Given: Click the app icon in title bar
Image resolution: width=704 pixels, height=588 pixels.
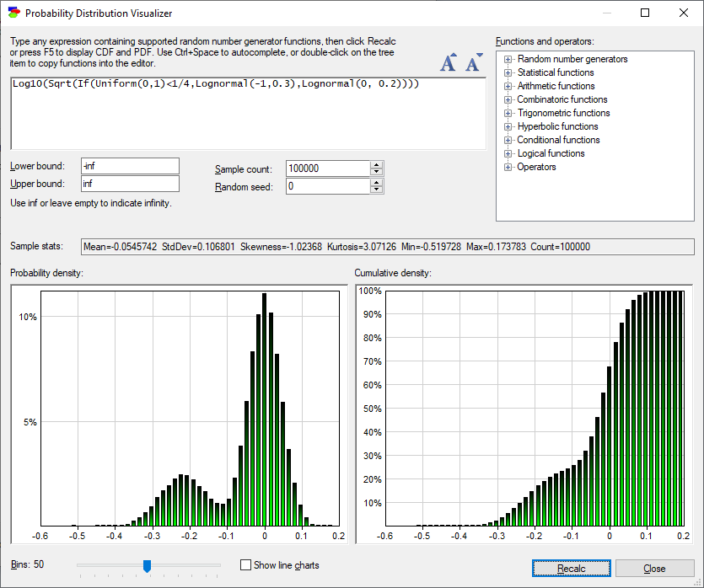Looking at the screenshot, I should point(14,13).
